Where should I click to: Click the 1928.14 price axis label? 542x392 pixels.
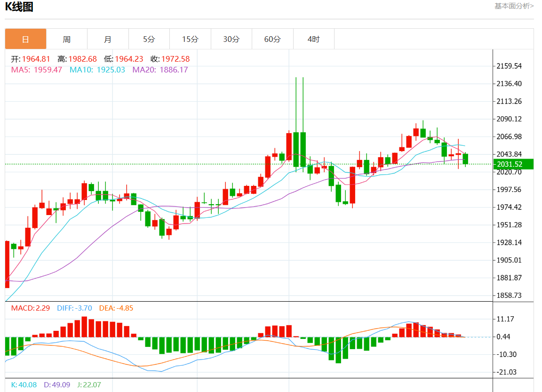coord(509,242)
